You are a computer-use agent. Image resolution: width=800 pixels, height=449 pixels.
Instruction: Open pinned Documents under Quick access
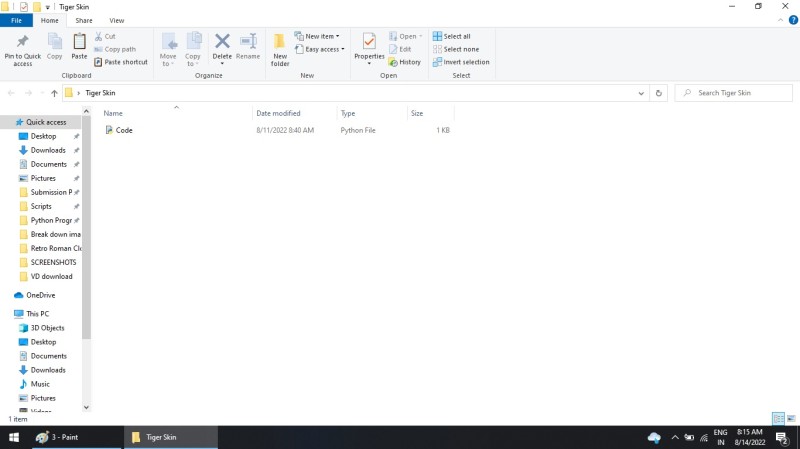(x=48, y=164)
